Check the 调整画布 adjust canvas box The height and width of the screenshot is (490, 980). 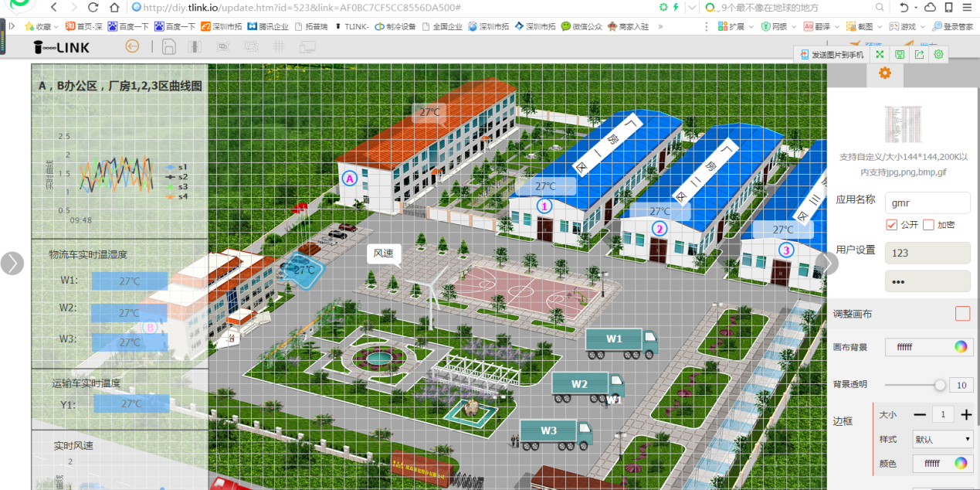click(962, 314)
